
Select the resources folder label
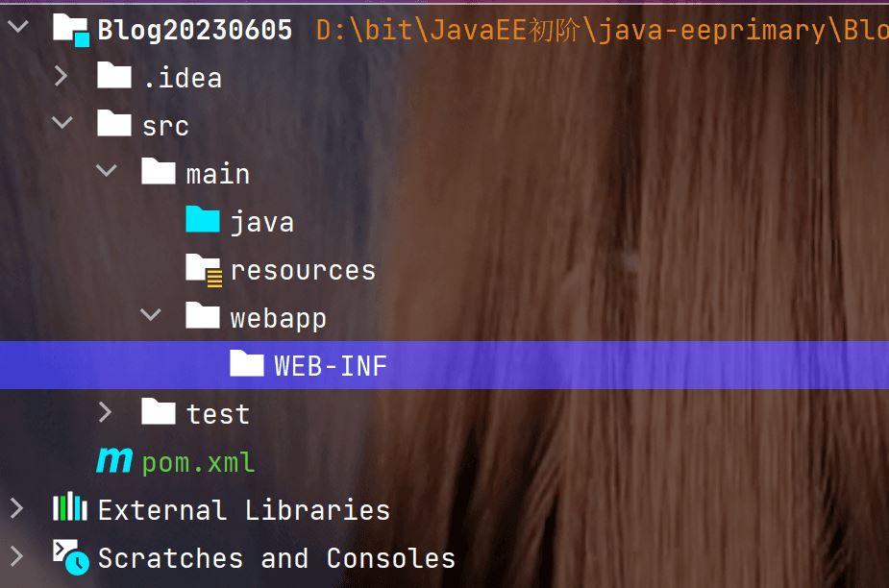pyautogui.click(x=303, y=270)
